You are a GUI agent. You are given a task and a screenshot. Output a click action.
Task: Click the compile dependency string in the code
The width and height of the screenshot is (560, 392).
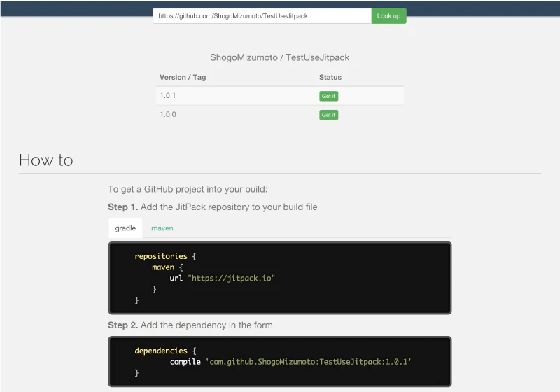click(x=309, y=362)
